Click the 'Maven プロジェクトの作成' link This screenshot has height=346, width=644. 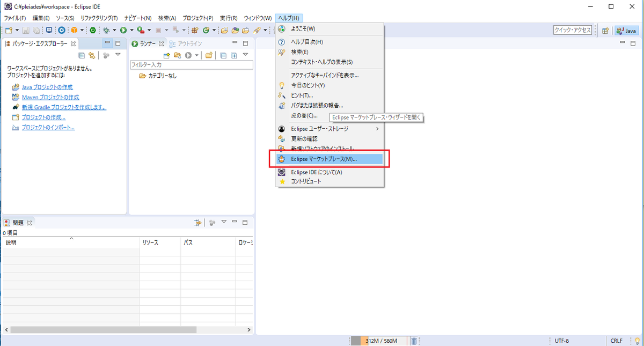click(x=50, y=97)
